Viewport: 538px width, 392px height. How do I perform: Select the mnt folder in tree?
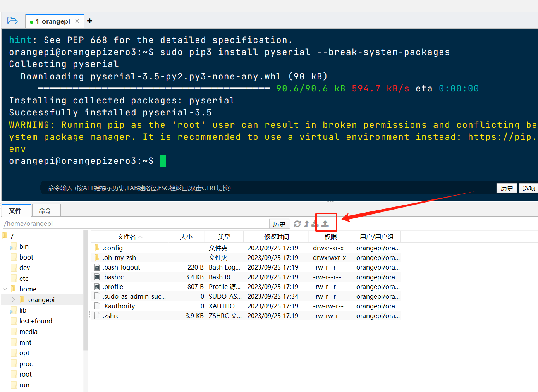(25, 342)
